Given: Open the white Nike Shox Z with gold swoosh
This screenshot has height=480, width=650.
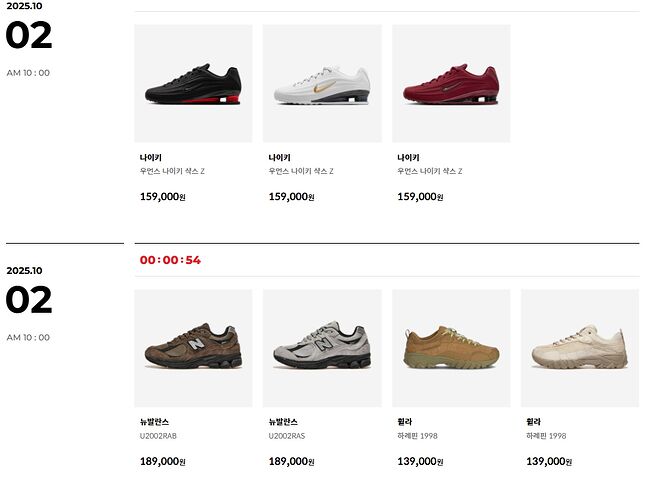Looking at the screenshot, I should point(322,83).
